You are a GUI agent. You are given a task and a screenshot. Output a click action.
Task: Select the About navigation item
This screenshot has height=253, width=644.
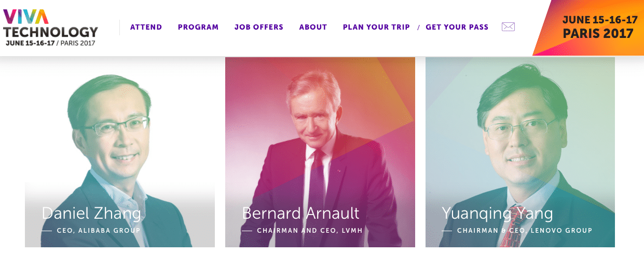click(x=313, y=27)
